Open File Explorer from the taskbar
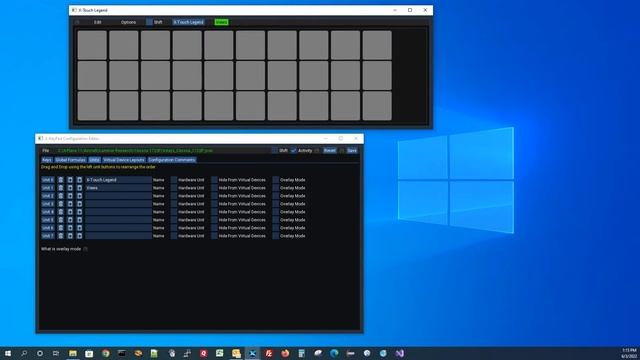This screenshot has width=640, height=360. click(73, 353)
